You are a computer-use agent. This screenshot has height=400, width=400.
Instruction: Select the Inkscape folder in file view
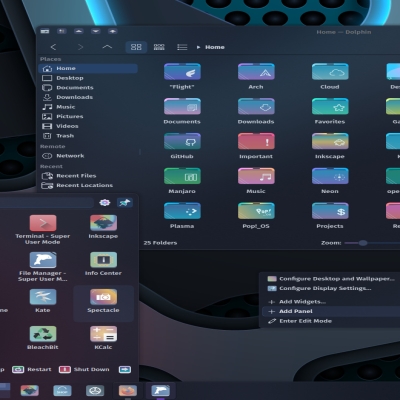pos(330,141)
